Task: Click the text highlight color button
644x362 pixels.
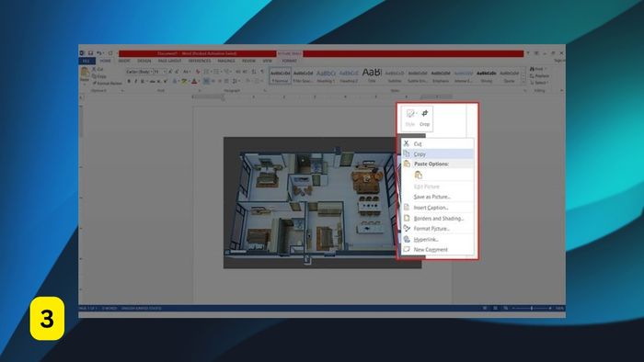Action: 184,82
